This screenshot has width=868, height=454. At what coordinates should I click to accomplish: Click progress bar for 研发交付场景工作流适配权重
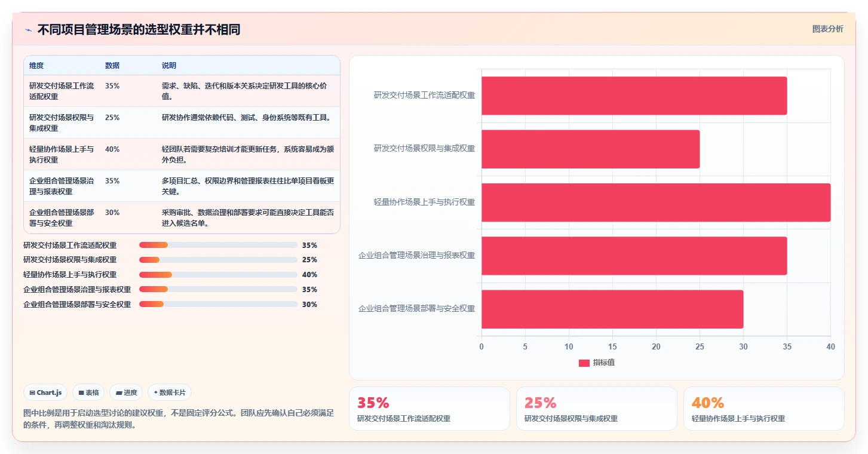click(218, 245)
